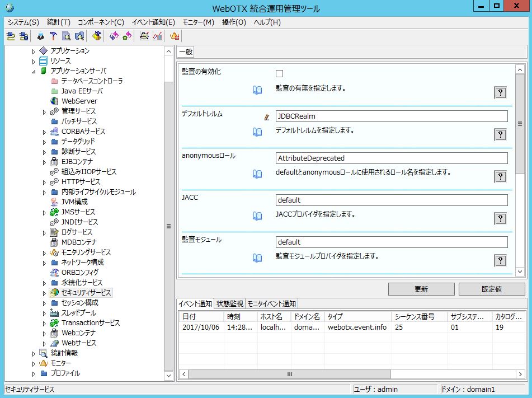
Task: Click book icon under デフォルトレルム
Action: point(257,132)
